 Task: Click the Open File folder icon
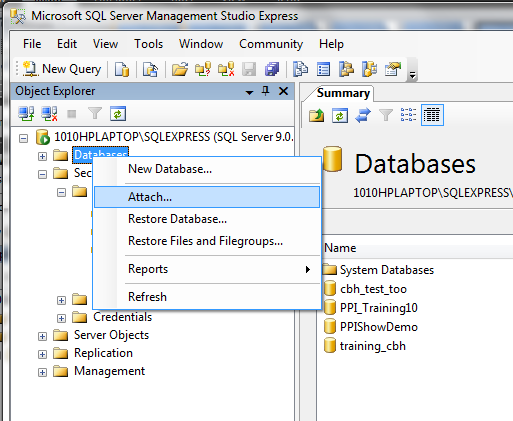click(x=180, y=69)
